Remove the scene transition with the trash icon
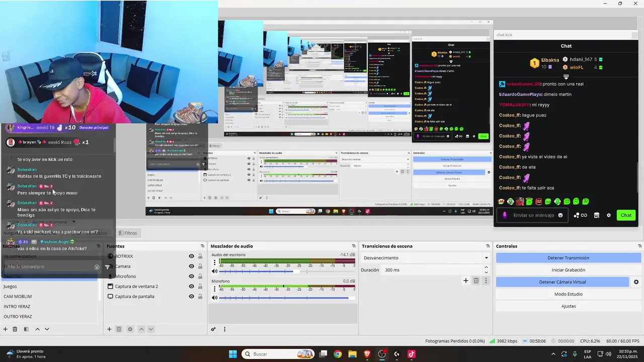644x362 pixels. 476,281
